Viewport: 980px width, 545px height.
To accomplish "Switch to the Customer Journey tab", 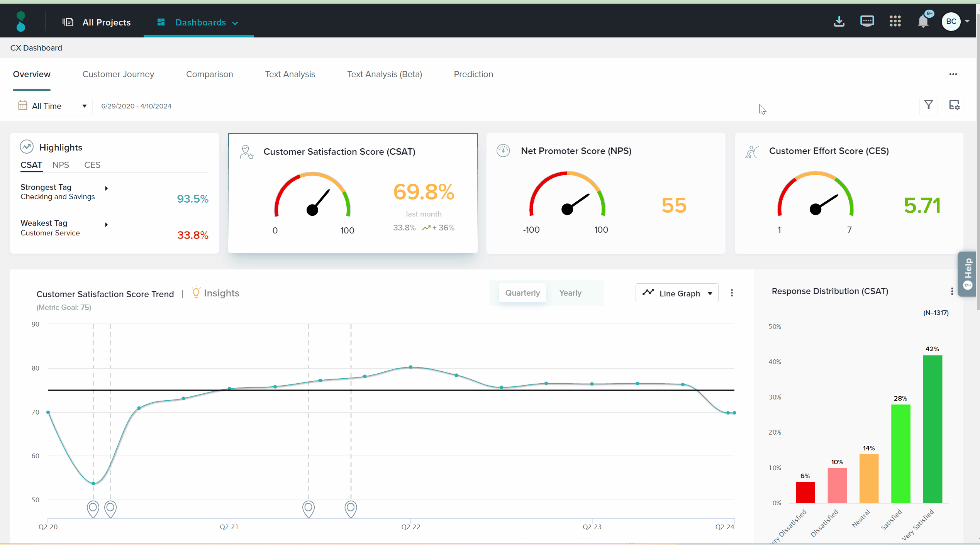I will (118, 74).
